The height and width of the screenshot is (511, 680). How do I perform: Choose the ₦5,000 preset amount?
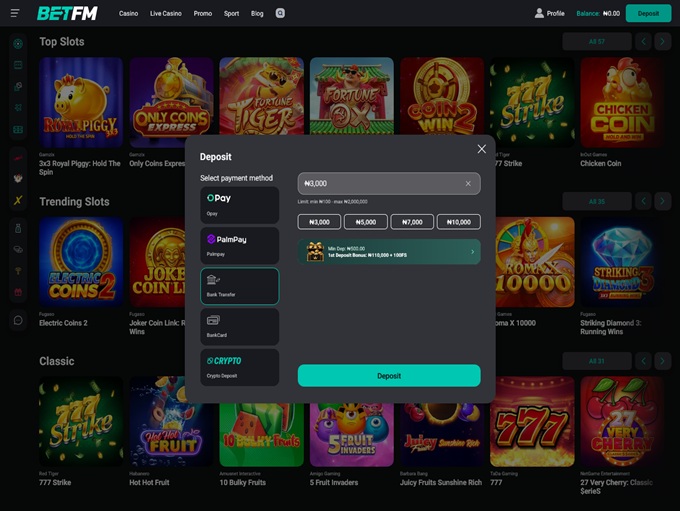pos(366,222)
